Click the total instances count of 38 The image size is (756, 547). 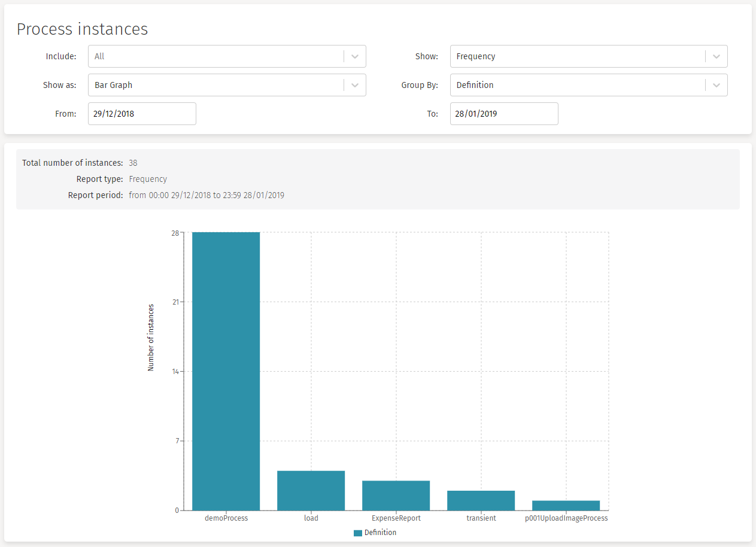(x=133, y=162)
